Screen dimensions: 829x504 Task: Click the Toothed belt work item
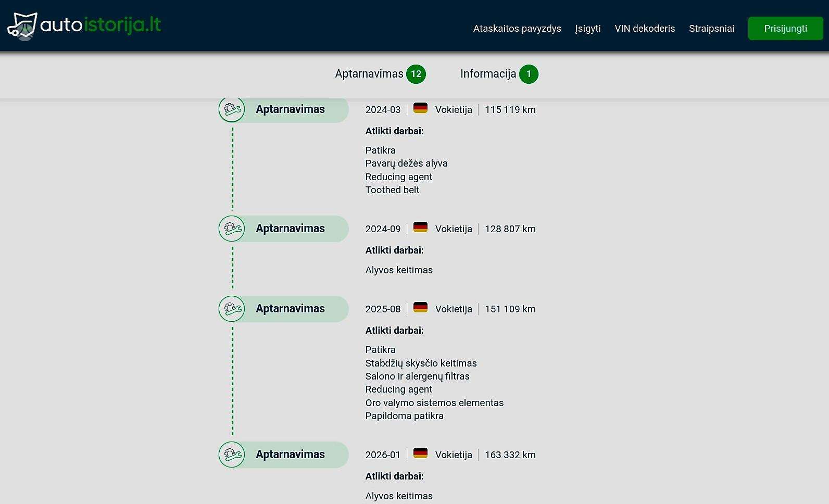[392, 190]
